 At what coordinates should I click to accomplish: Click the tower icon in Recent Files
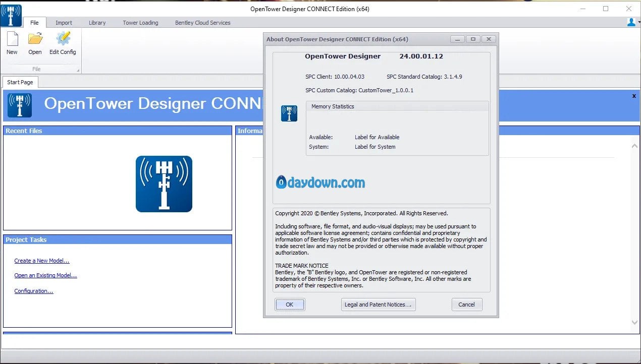tap(164, 184)
